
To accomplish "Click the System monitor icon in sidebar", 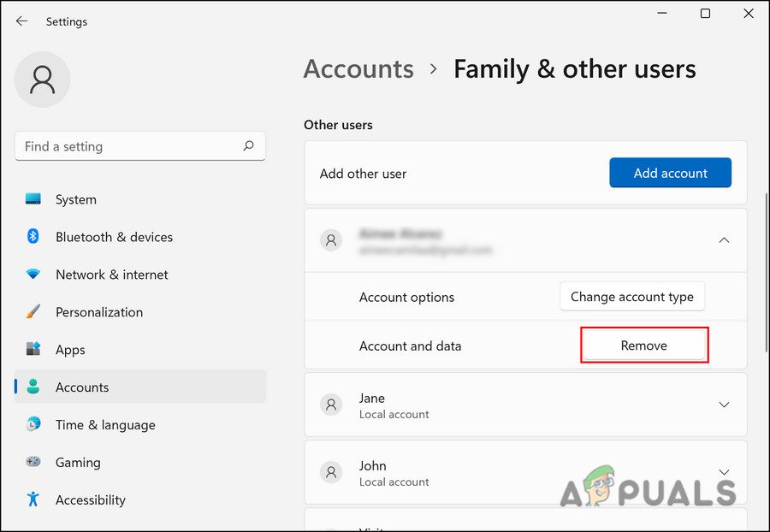I will [x=33, y=199].
